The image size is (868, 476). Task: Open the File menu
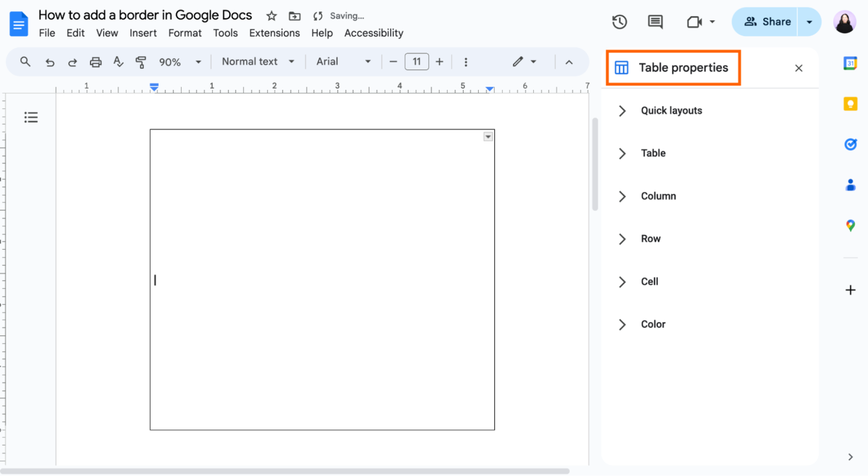pos(47,33)
